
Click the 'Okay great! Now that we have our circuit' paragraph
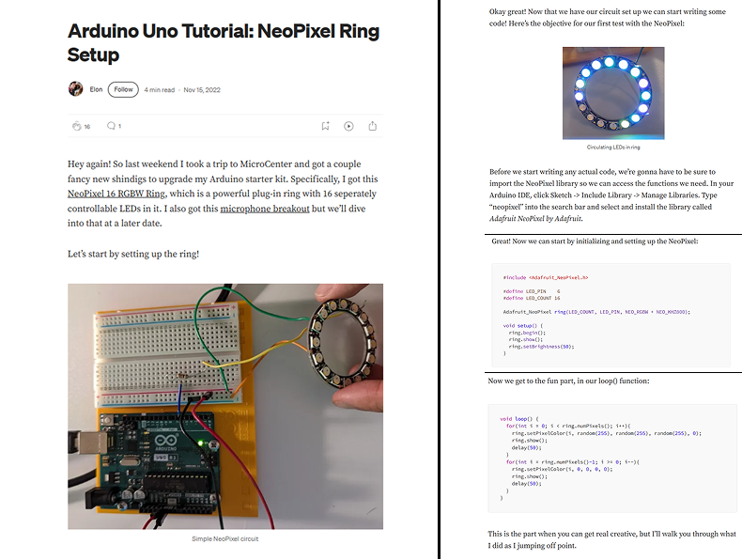click(608, 18)
